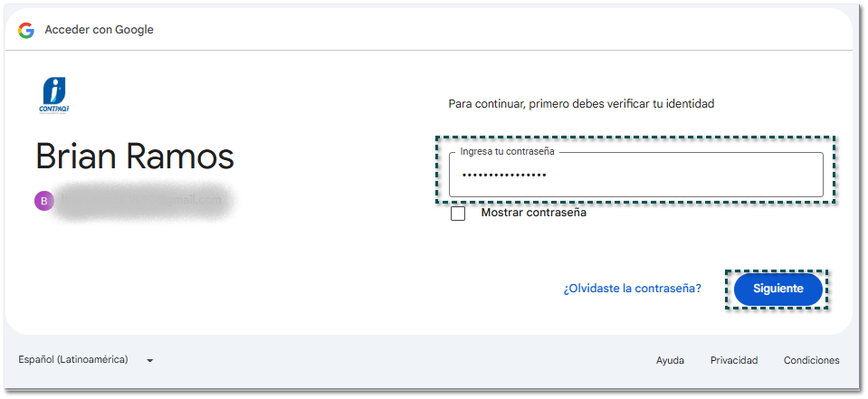
Task: Enable the Mostrar contraseña checkbox
Action: click(x=458, y=214)
